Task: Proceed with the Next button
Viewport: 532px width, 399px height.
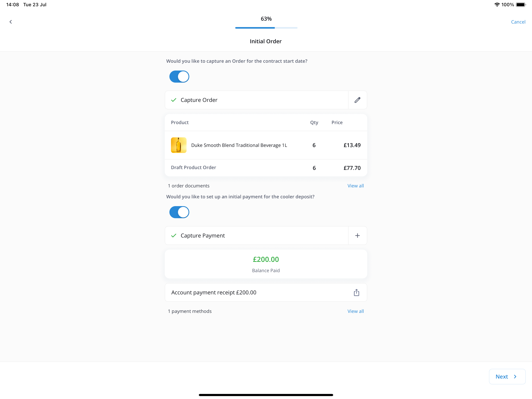Action: point(507,376)
